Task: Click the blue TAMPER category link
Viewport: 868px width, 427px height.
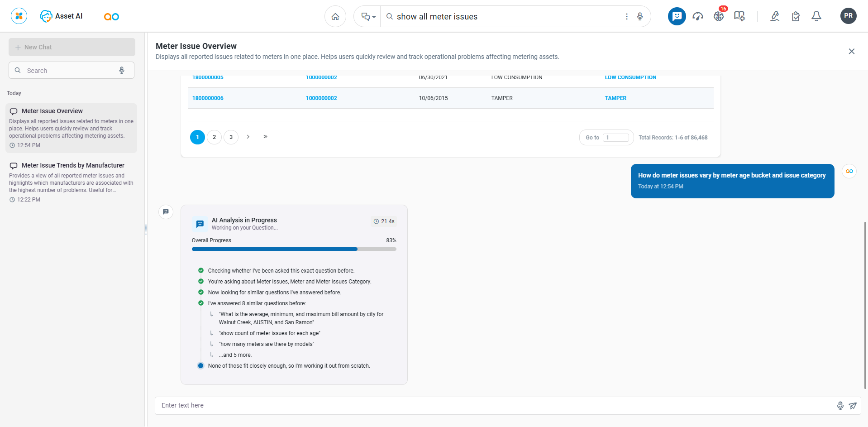Action: coord(615,98)
